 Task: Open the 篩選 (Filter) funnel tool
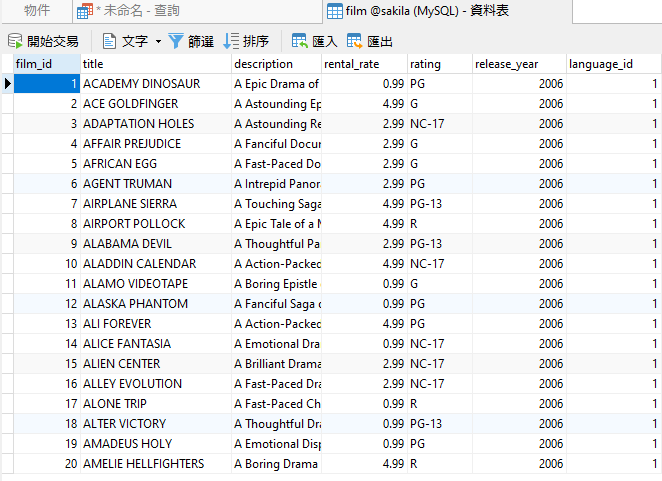point(176,41)
